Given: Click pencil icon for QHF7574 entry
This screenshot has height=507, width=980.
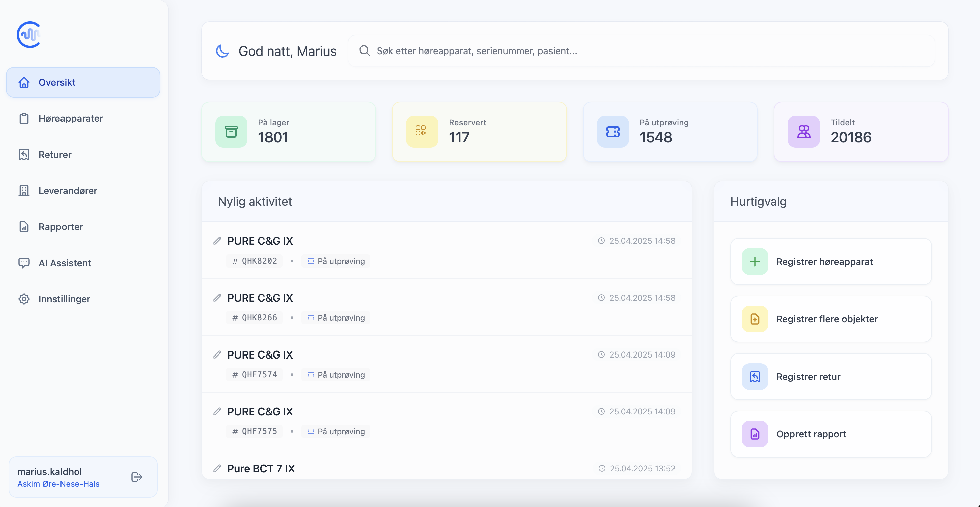Looking at the screenshot, I should pyautogui.click(x=217, y=355).
